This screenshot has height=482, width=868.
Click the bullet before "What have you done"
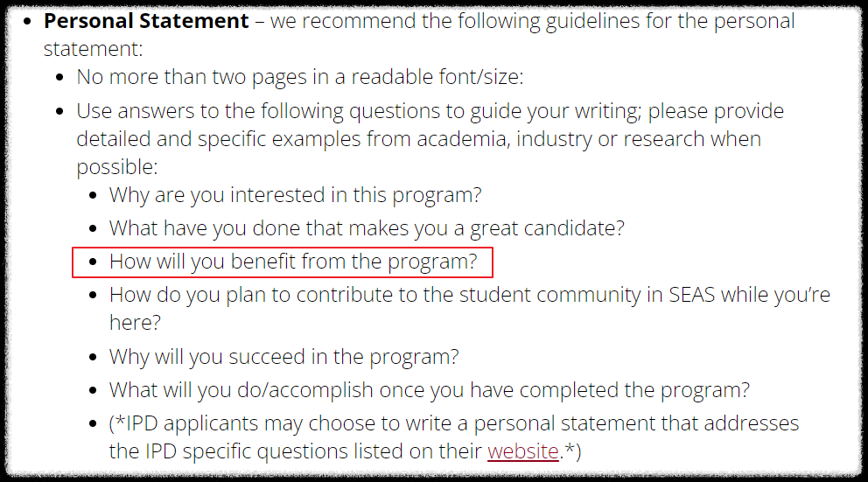94,229
